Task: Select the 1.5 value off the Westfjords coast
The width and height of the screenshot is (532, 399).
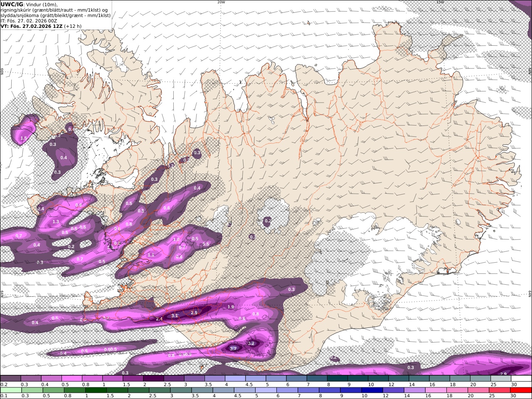Action: [x=24, y=138]
